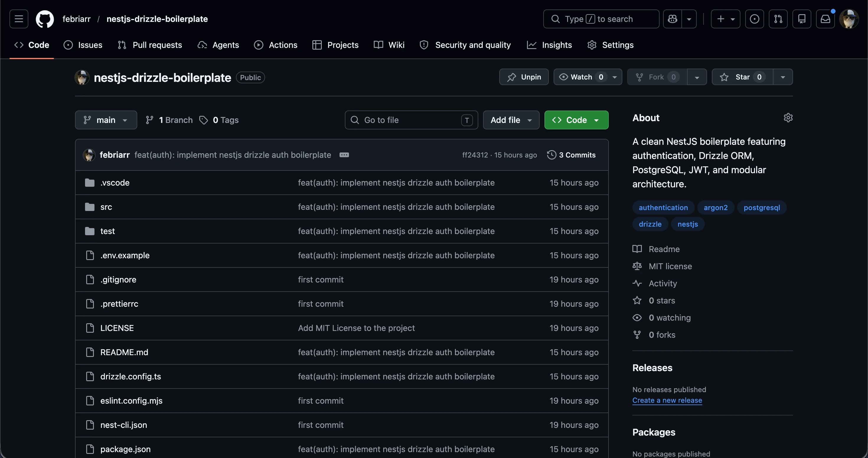Click the test folder icon

[x=90, y=231]
